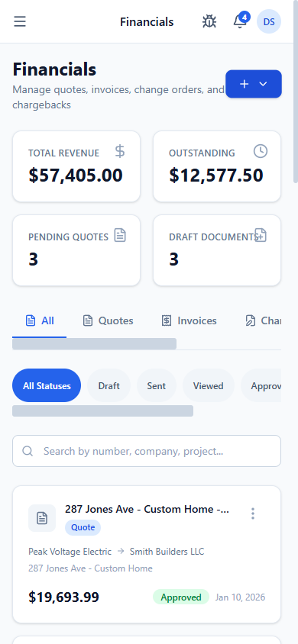
Task: Open the 287 Jones Ave - Custom Home title
Action: tap(147, 509)
